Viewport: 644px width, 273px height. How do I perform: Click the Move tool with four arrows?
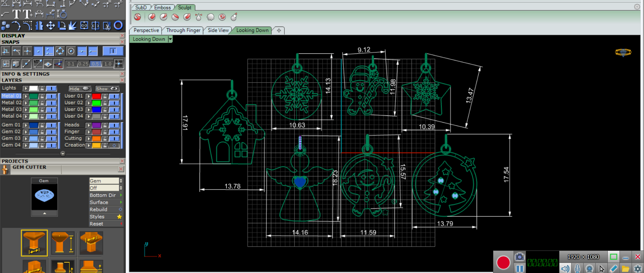pos(50,26)
